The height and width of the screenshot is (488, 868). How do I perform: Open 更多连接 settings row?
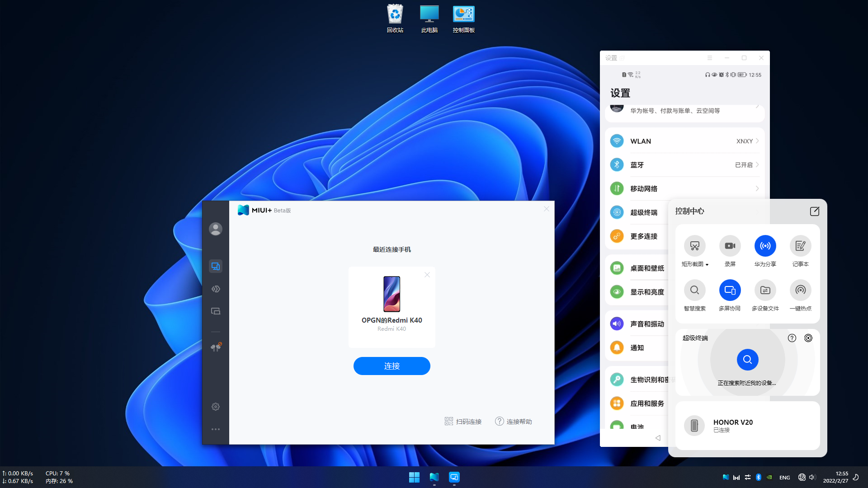coord(637,236)
